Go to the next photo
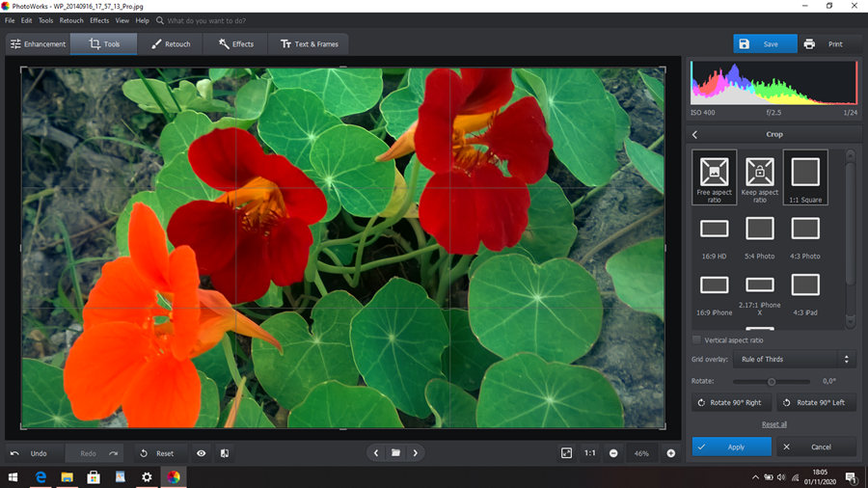 (x=416, y=452)
